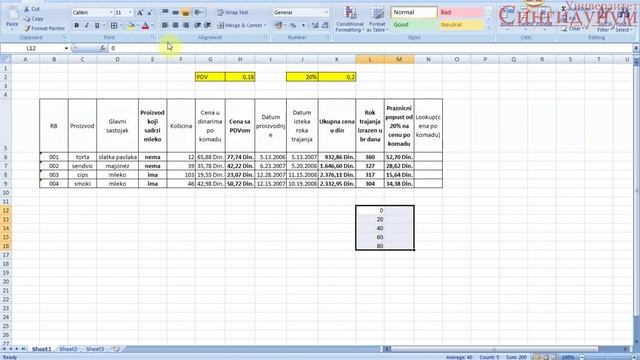Open the cell Borders tool

pos(114,26)
